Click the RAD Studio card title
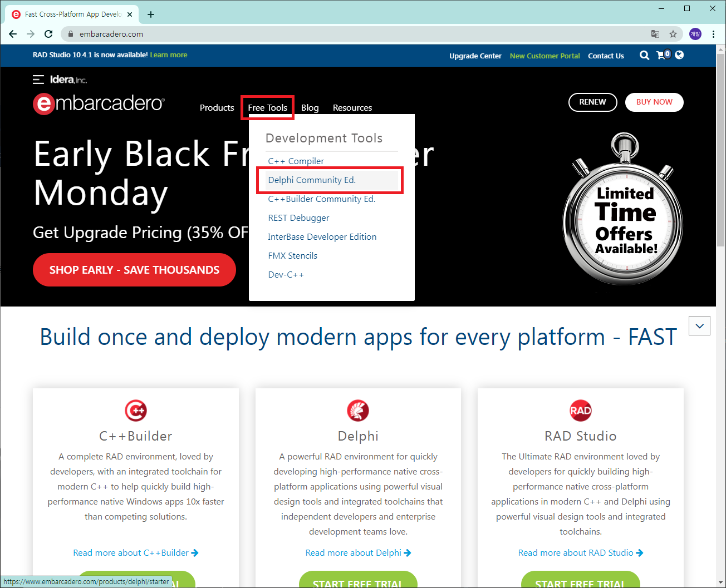 click(581, 436)
